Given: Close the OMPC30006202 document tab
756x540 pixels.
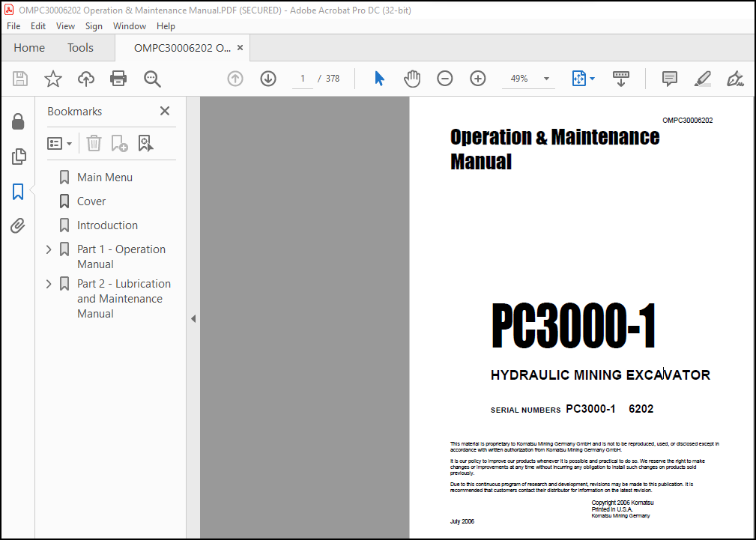Looking at the screenshot, I should [240, 48].
